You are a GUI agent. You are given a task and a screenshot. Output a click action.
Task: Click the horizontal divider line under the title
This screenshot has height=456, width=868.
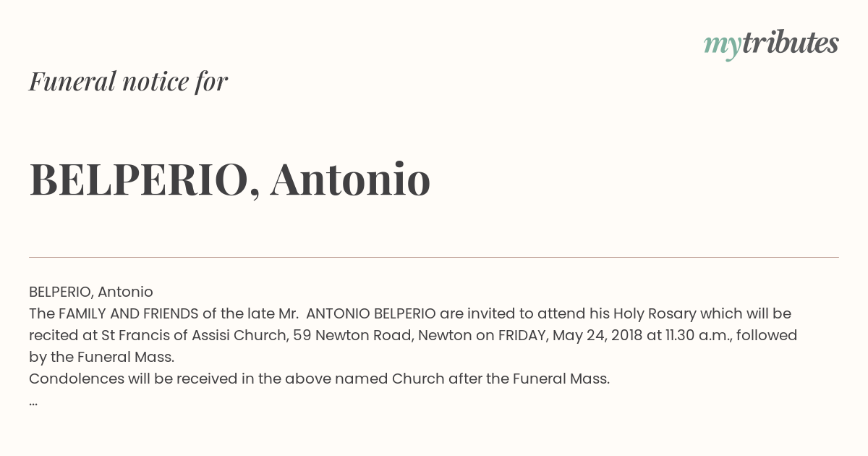434,257
